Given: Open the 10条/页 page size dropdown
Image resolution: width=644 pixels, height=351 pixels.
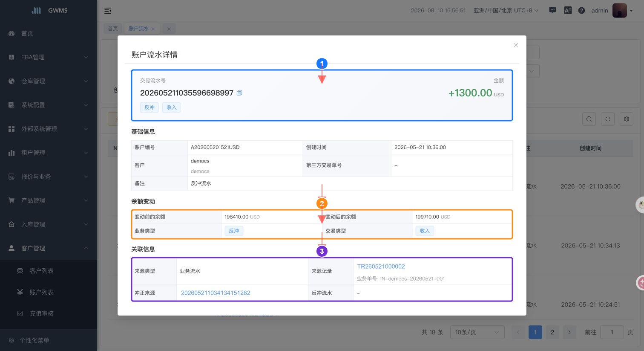Looking at the screenshot, I should point(477,332).
